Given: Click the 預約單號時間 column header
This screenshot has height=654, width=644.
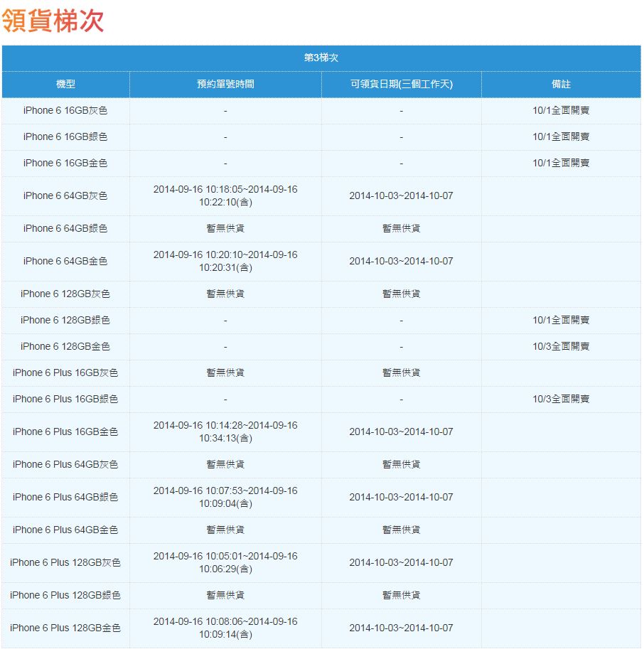Looking at the screenshot, I should tap(225, 85).
